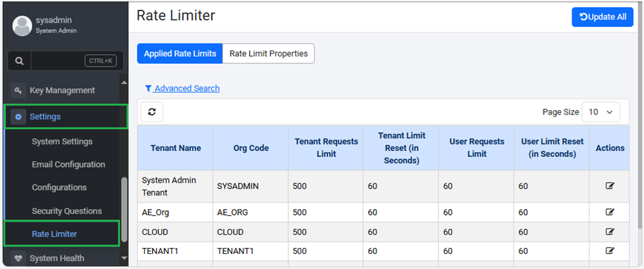Click the sidebar scroll up arrow
This screenshot has width=644, height=269.
124,82
